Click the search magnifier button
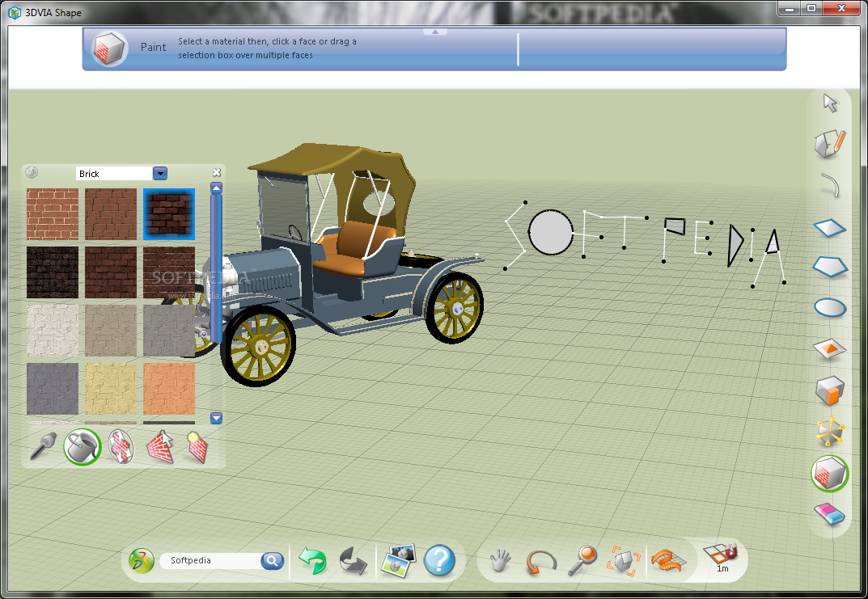Image resolution: width=868 pixels, height=599 pixels. 273,561
